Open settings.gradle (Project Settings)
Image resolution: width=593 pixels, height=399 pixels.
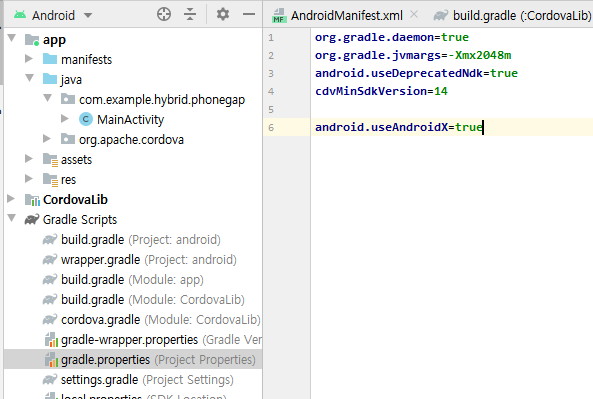[x=147, y=380]
